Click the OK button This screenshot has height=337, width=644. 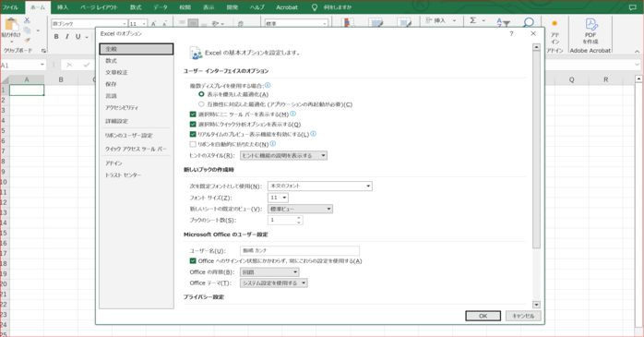(x=483, y=316)
